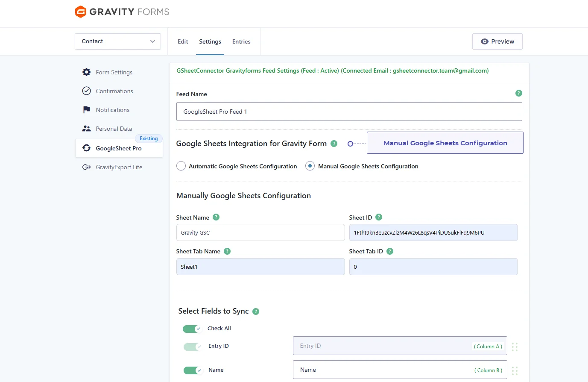Click the Notifications flag icon
This screenshot has width=588, height=382.
(x=86, y=110)
